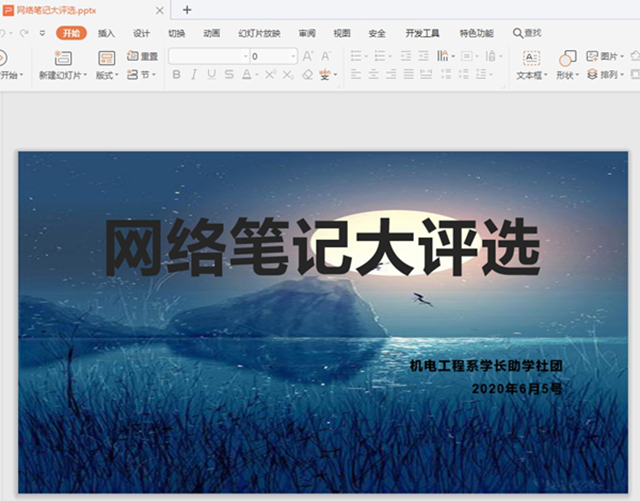Click the New Slide (新建幻灯片) icon
The width and height of the screenshot is (640, 501).
tap(62, 58)
